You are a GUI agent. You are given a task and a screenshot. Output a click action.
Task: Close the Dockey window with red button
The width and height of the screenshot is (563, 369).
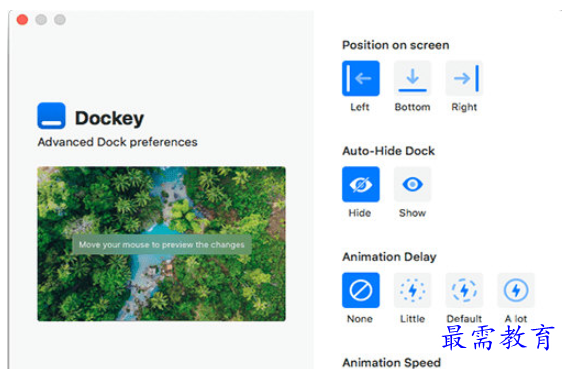22,19
